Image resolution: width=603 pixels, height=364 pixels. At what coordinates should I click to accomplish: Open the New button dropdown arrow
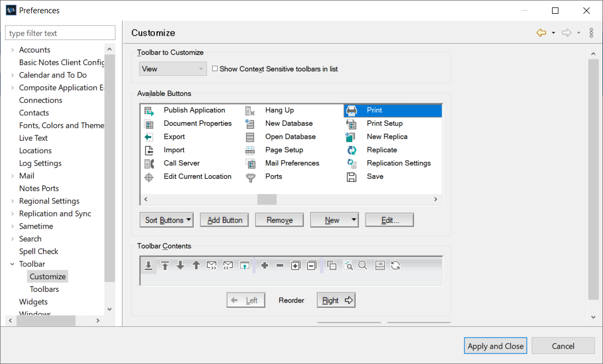point(354,220)
